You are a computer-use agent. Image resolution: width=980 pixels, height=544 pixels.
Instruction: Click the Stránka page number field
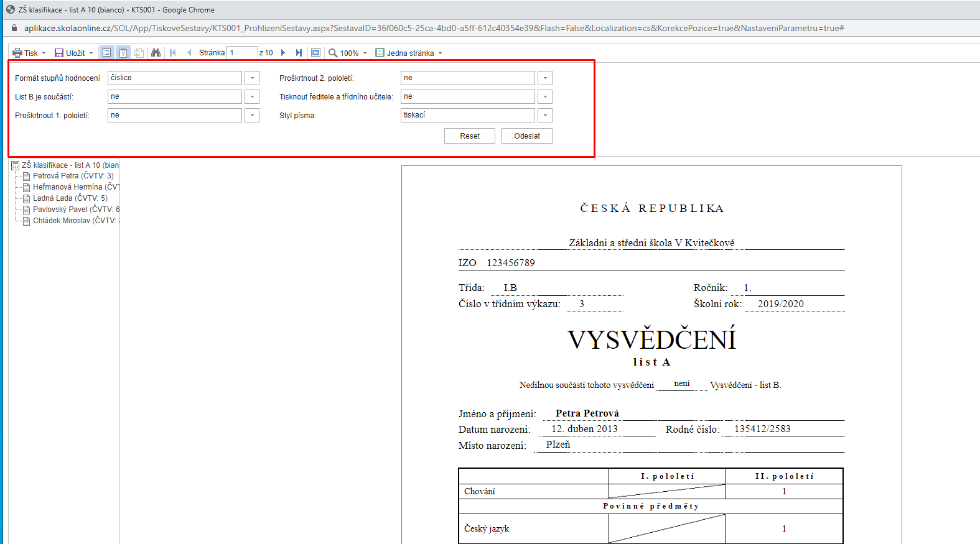[x=243, y=53]
